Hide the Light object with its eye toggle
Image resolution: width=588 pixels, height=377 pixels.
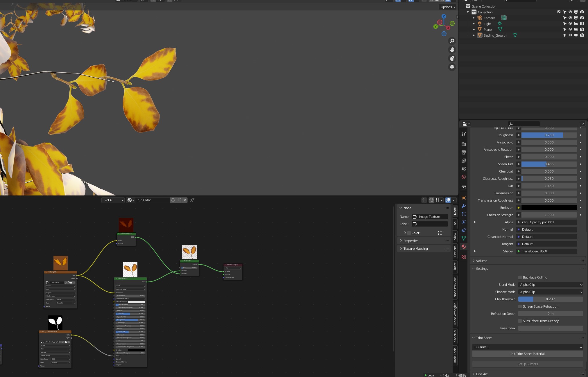(x=570, y=24)
